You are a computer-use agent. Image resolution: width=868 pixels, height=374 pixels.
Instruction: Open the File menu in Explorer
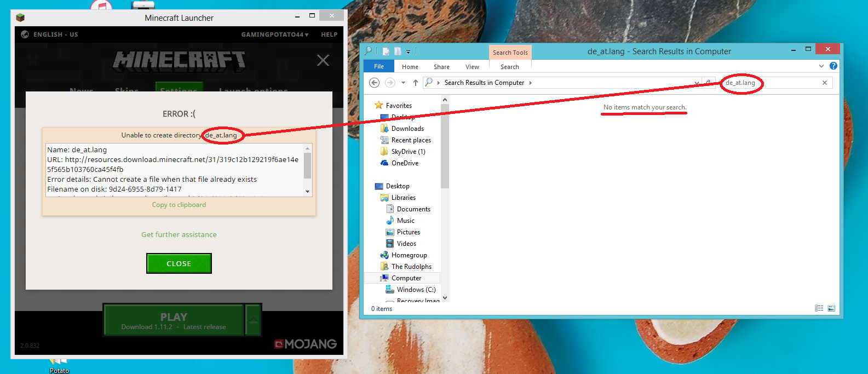[379, 66]
